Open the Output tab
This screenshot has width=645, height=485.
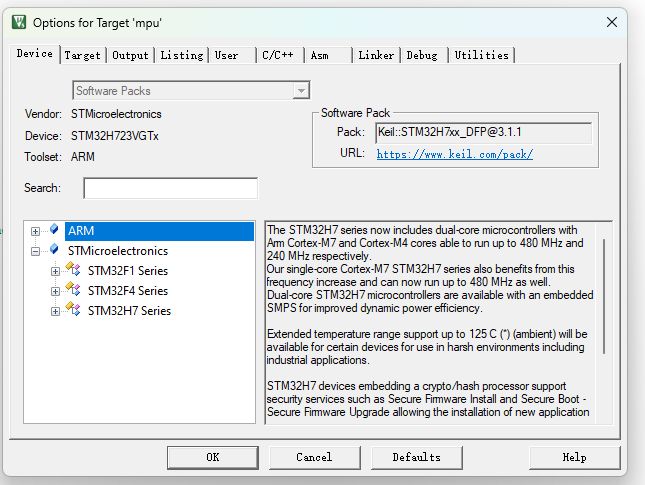130,56
